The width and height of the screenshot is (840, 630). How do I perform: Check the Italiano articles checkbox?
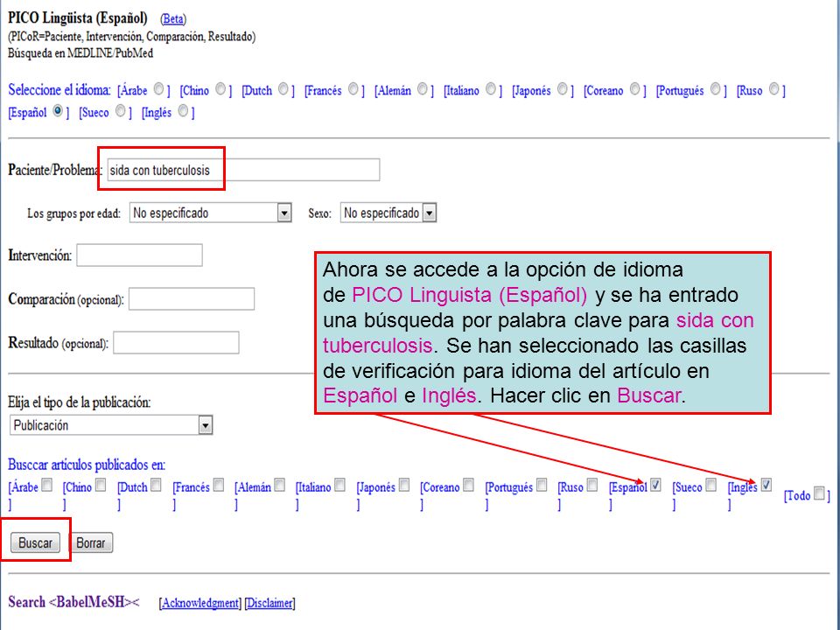tap(339, 485)
